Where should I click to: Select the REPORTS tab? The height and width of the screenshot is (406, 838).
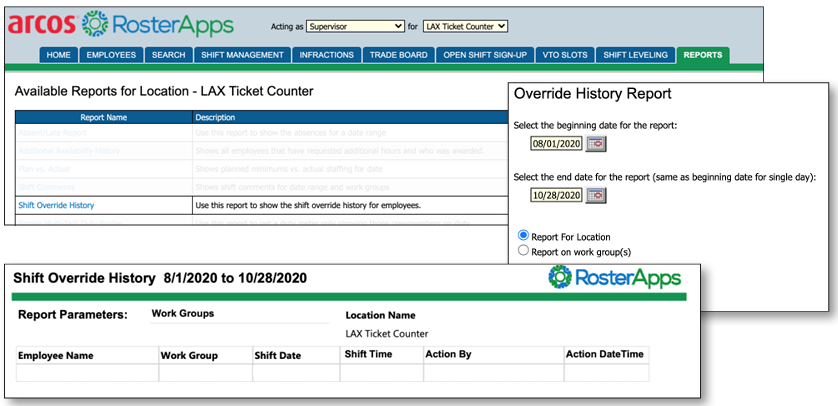pyautogui.click(x=703, y=55)
